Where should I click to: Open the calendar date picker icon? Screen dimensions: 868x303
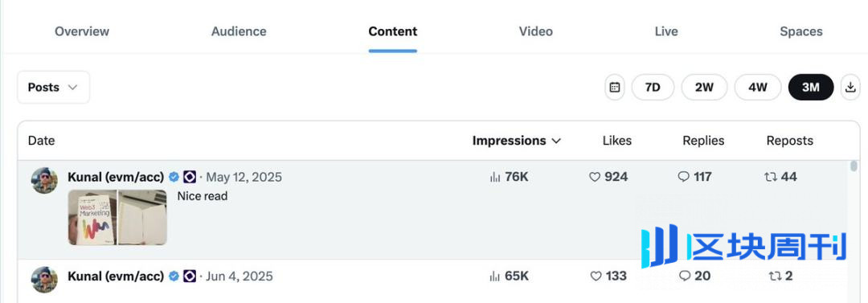(615, 88)
